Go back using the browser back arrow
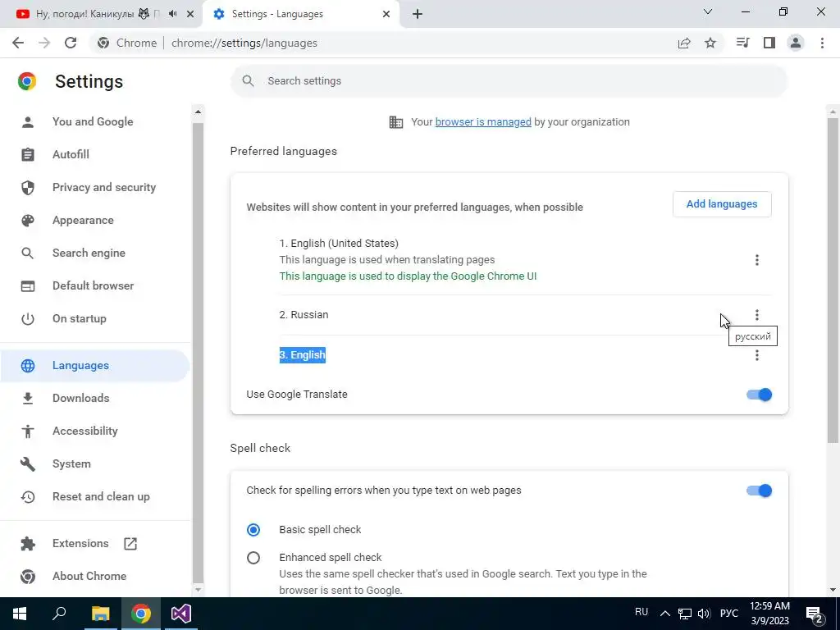 18,43
